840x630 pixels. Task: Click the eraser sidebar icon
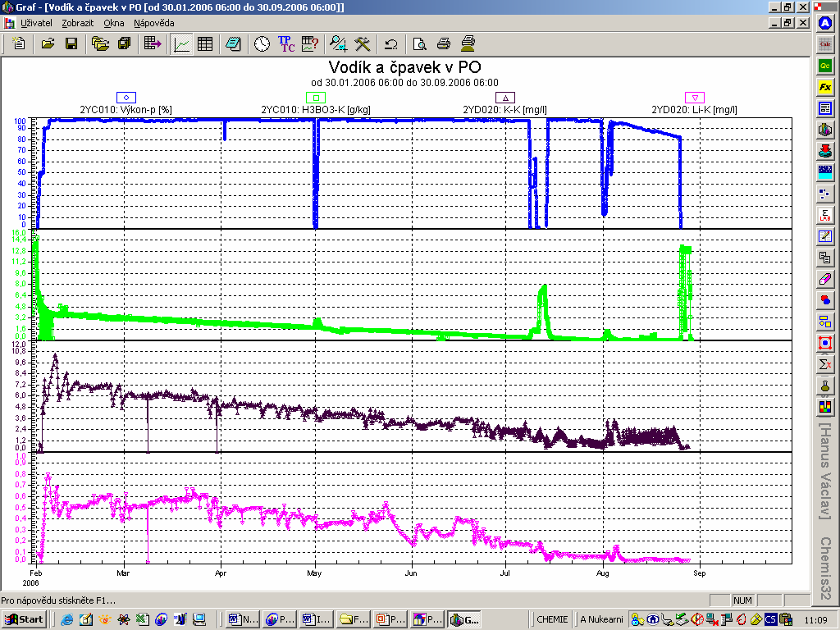(825, 279)
